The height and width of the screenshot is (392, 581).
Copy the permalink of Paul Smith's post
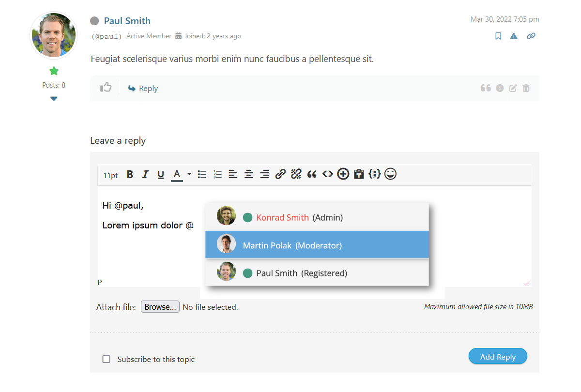pos(531,36)
